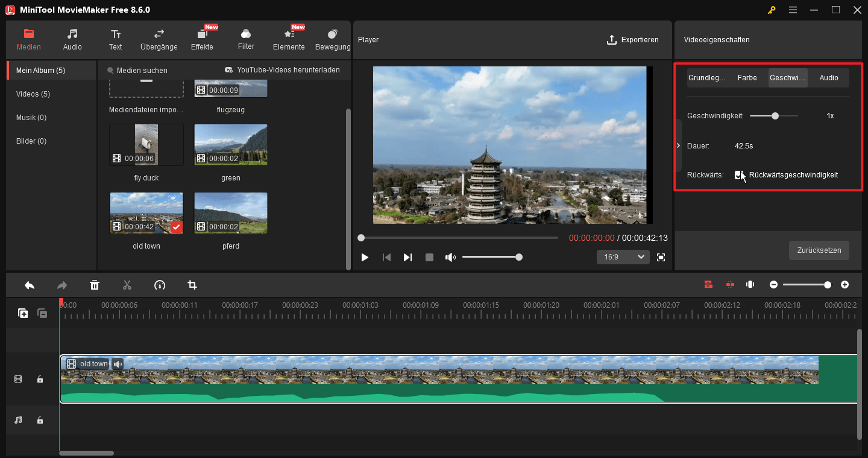Open the hamburger menu near the window controls
The height and width of the screenshot is (458, 868).
click(x=793, y=10)
